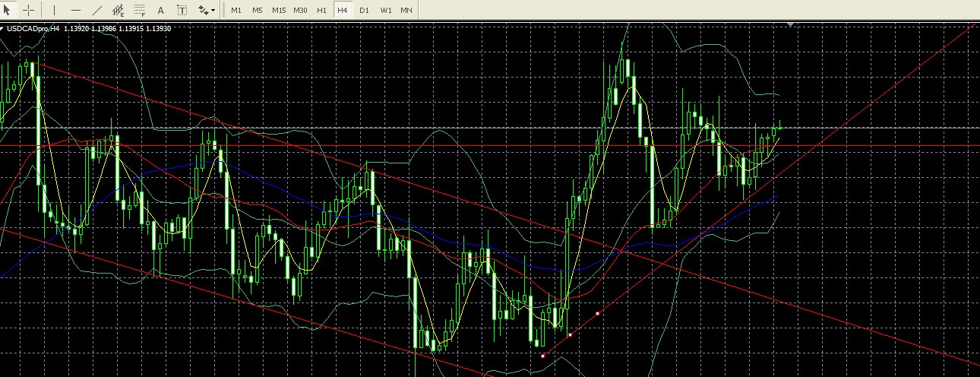Pick the Trendline drawing tool
Viewport: 980px width, 377px height.
[97, 10]
